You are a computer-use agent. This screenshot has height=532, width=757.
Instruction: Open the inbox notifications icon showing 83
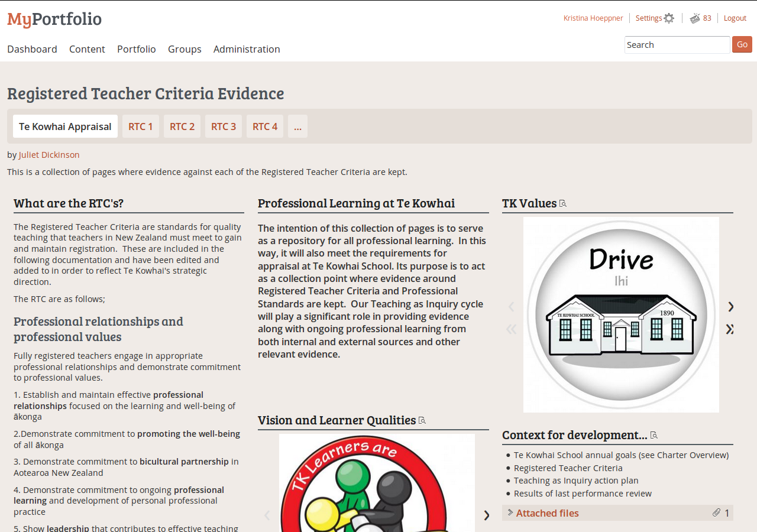click(695, 18)
